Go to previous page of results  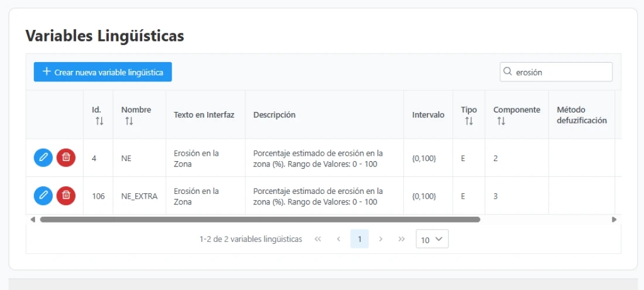point(338,239)
